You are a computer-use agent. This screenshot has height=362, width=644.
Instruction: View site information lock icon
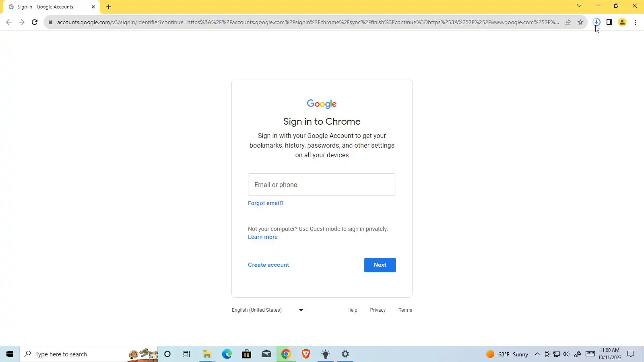(51, 22)
